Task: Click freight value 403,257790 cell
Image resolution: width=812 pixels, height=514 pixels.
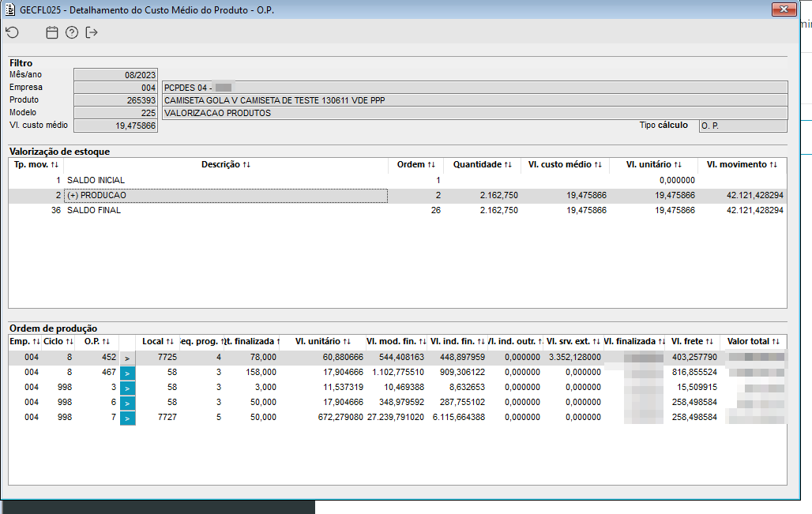Action: click(694, 357)
